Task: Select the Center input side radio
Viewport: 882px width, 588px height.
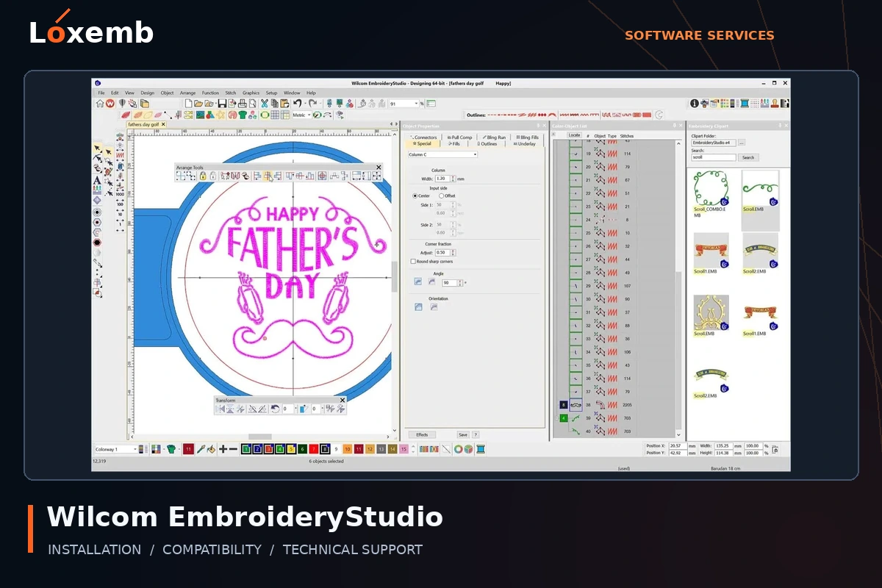Action: coord(415,196)
